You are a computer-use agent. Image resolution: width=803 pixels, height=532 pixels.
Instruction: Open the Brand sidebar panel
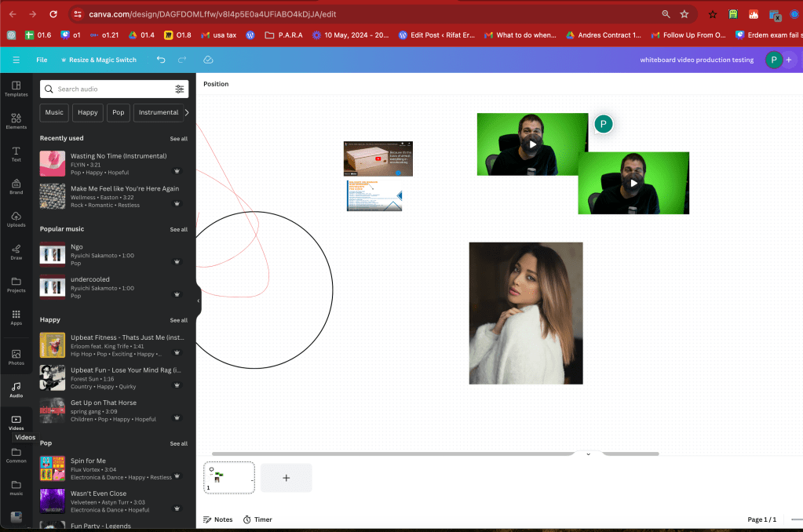click(x=16, y=187)
